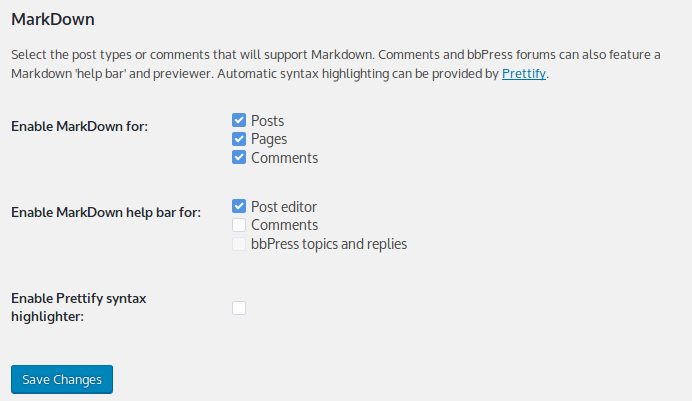The width and height of the screenshot is (692, 401).
Task: Enable help bar Comments checkbox
Action: coord(239,225)
